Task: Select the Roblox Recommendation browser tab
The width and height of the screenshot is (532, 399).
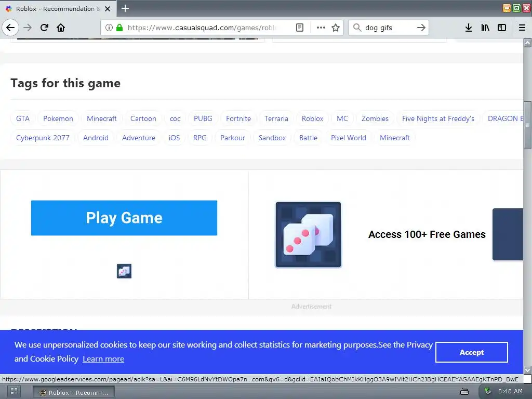Action: pos(58,9)
